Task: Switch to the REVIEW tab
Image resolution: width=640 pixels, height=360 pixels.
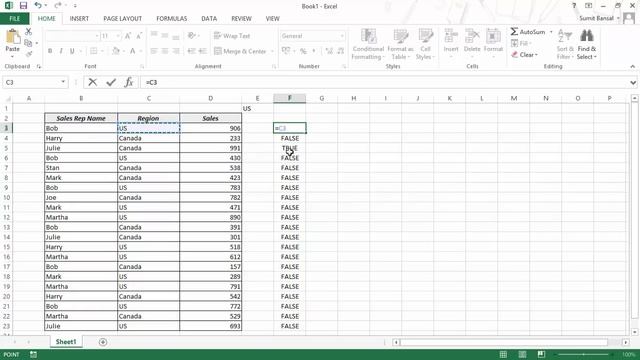Action: point(241,18)
